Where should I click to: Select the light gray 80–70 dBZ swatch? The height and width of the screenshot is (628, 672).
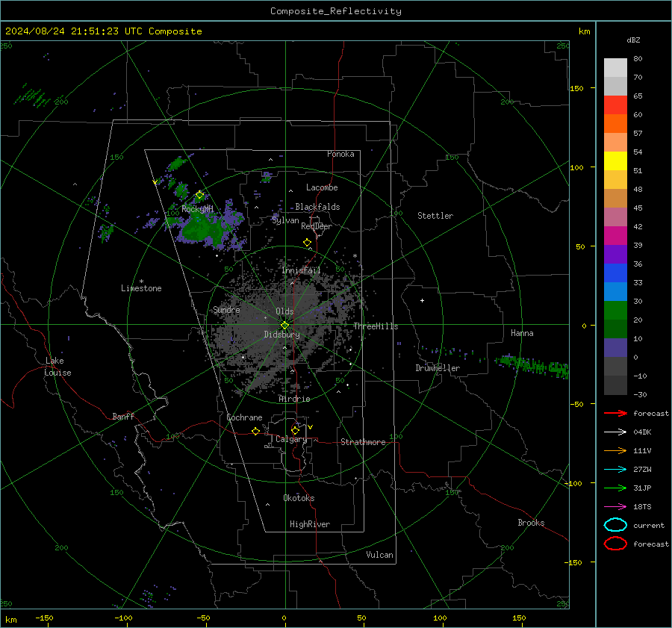(x=615, y=68)
